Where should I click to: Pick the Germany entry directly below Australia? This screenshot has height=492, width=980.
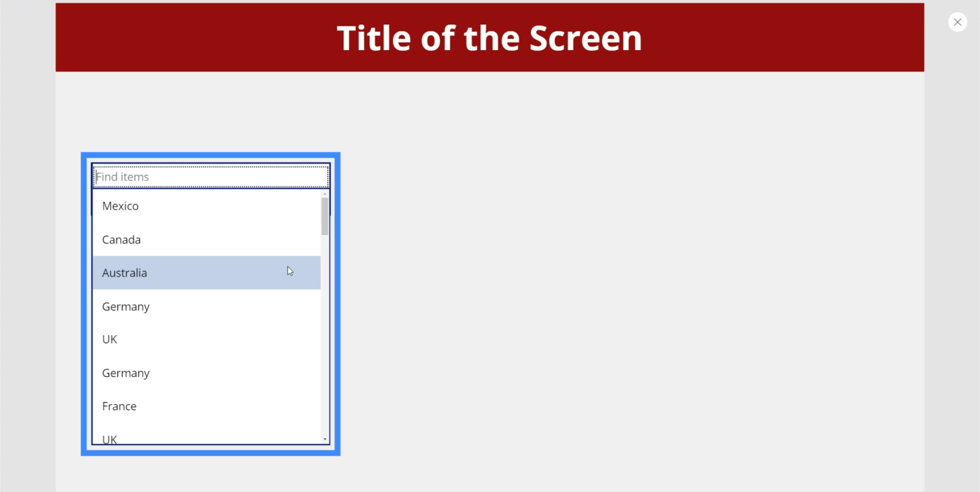coord(206,307)
